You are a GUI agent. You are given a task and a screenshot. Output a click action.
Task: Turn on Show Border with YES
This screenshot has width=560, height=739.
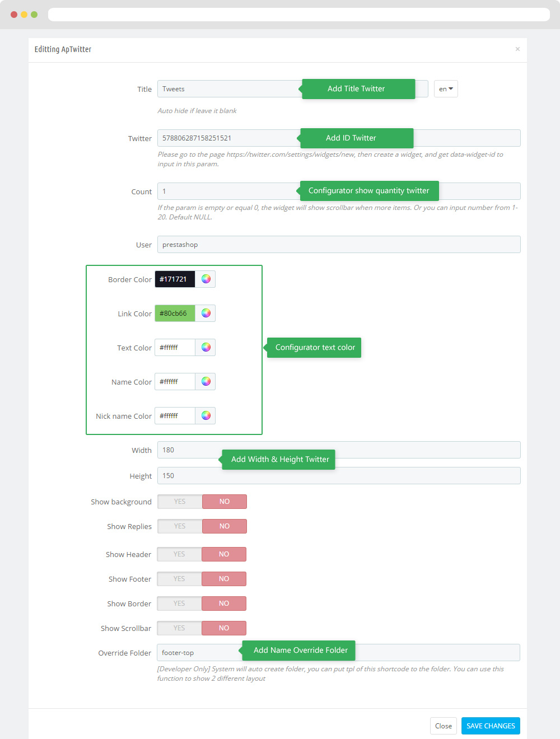[x=179, y=604]
